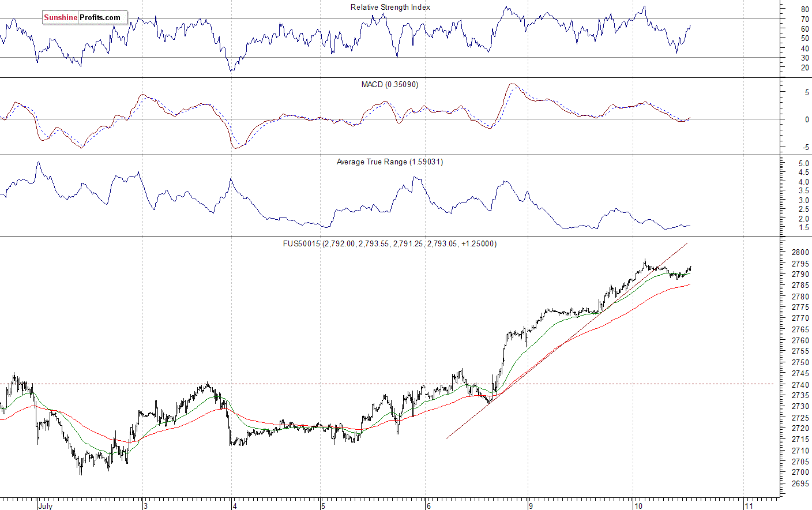Image resolution: width=812 pixels, height=510 pixels.
Task: Click the 2705 price level label
Action: click(800, 462)
